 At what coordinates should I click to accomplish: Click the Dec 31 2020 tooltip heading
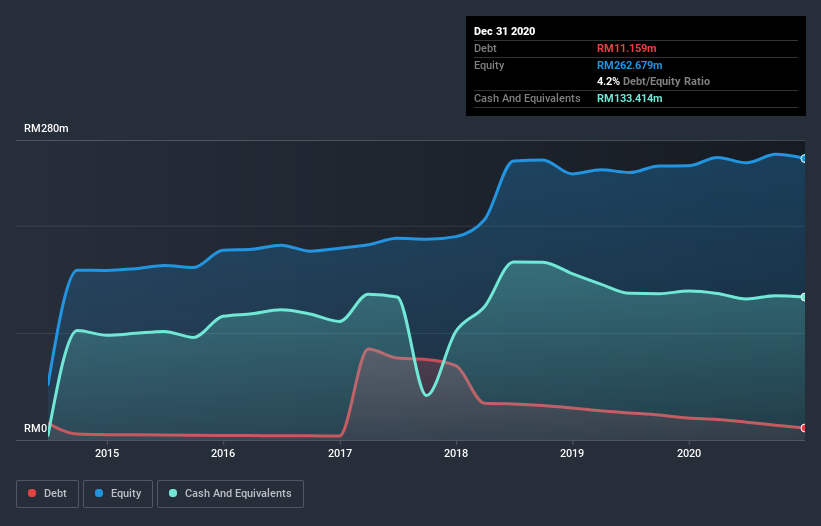504,31
